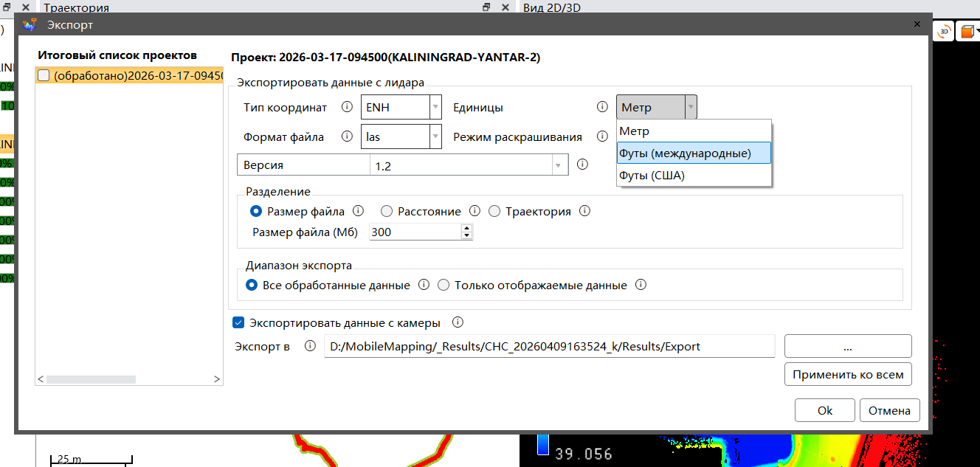Viewport: 980px width, 467px height.
Task: Confirm export with Ok button
Action: tap(825, 411)
